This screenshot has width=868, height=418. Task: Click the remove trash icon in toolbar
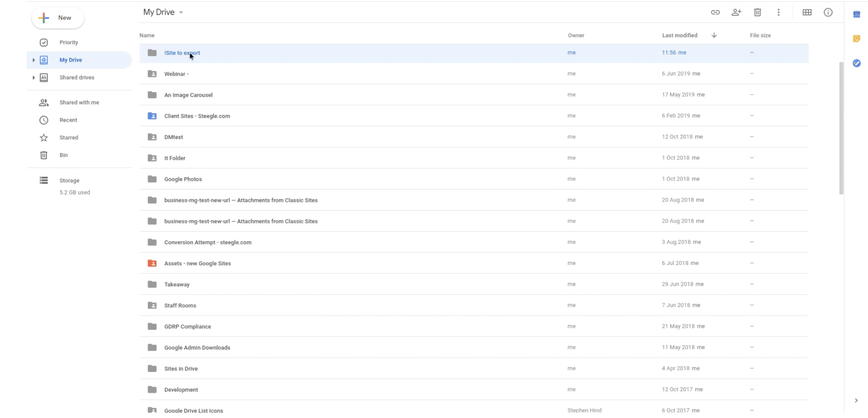pos(757,13)
